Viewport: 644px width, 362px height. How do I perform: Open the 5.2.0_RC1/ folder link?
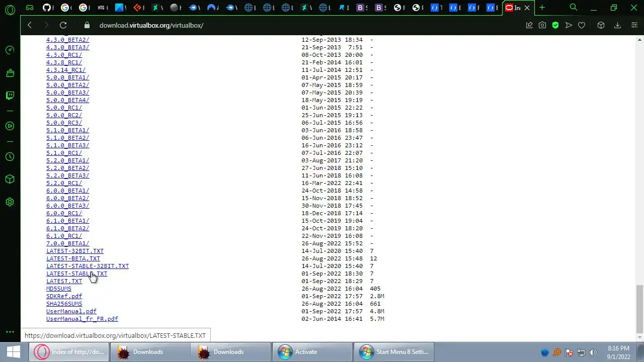point(64,183)
